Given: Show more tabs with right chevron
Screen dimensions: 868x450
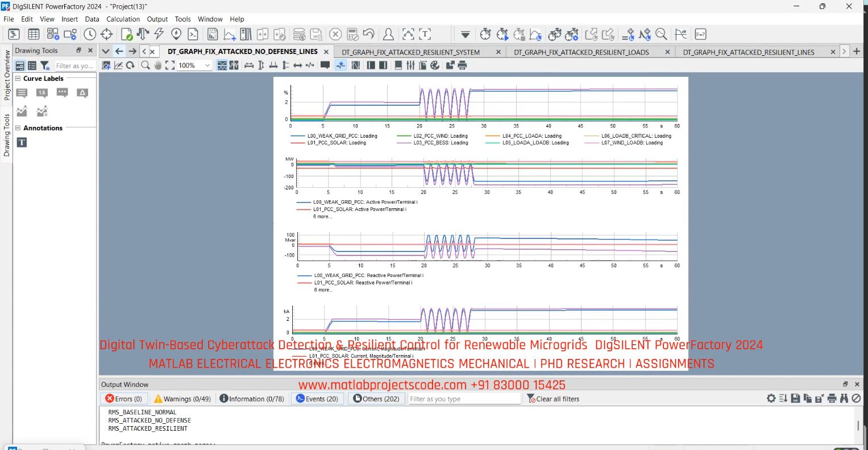Looking at the screenshot, I should click(844, 51).
